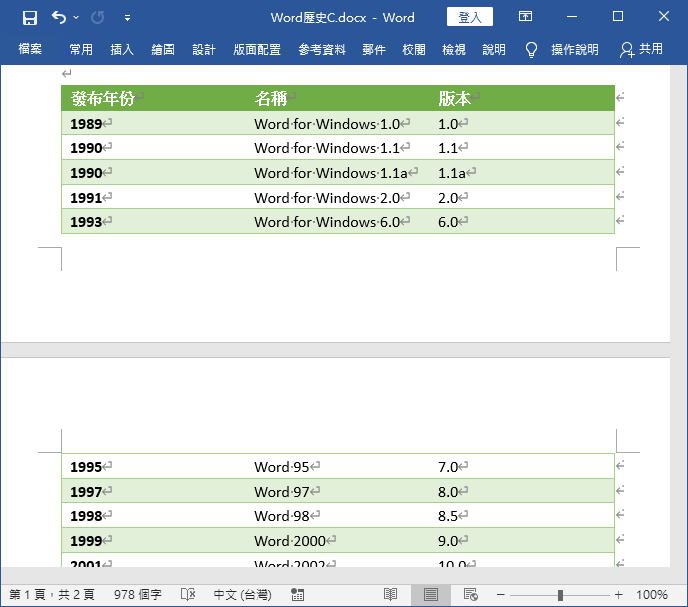Image resolution: width=688 pixels, height=607 pixels.
Task: Click the Redo icon
Action: [97, 18]
